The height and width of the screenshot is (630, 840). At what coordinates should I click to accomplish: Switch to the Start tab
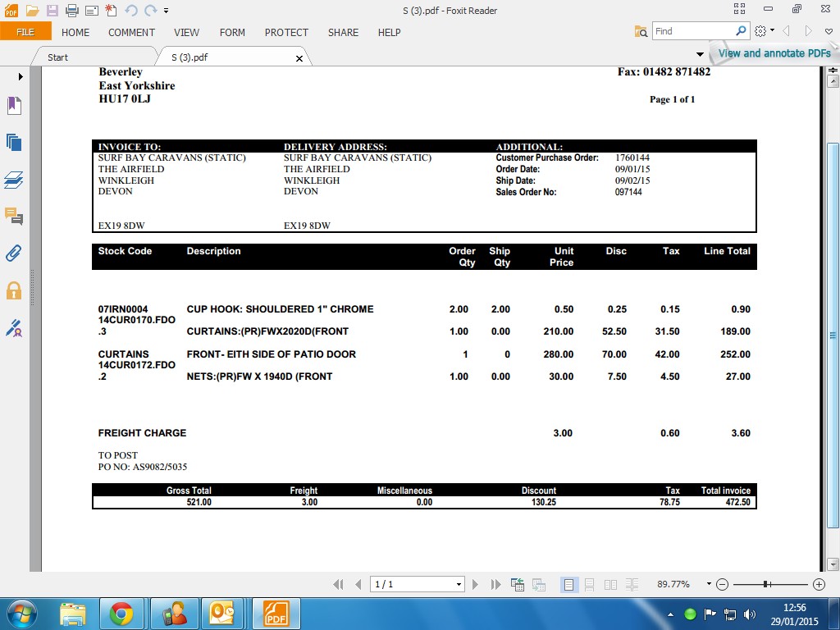click(x=57, y=57)
